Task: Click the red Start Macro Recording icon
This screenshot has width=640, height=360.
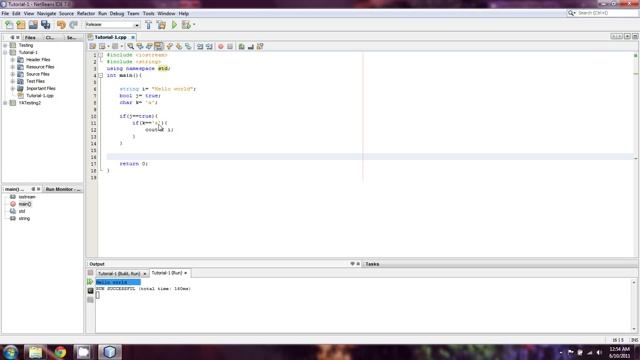Action: [221, 47]
